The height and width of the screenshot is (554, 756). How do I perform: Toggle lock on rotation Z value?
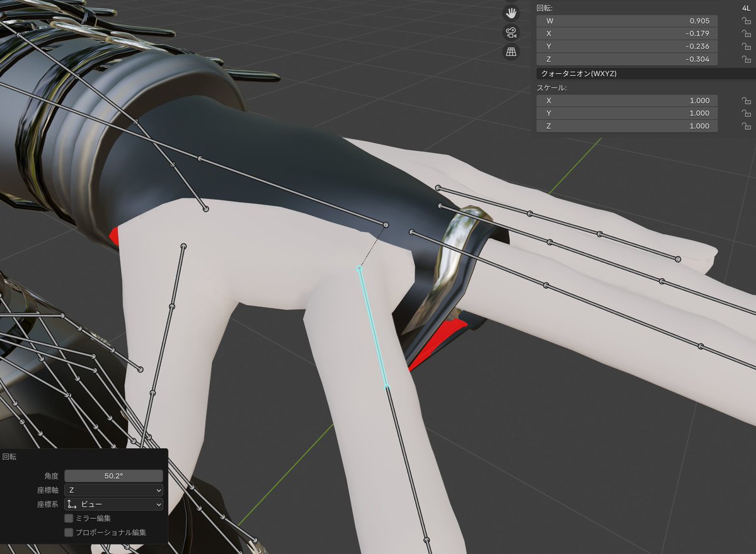pos(746,59)
